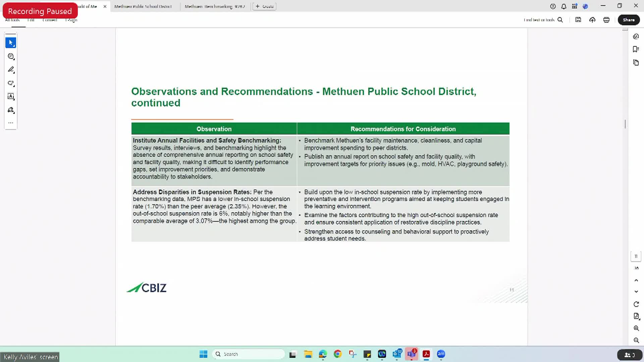Screen dimensions: 644x362
Task: Open the Methuen Benchmarking document tab
Action: click(215, 6)
